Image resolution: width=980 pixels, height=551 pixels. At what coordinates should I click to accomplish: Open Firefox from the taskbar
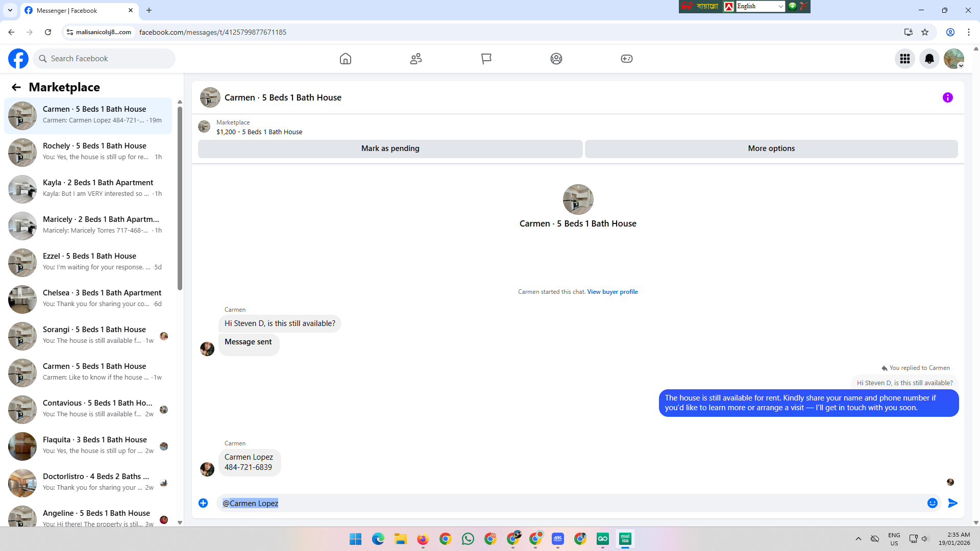click(423, 539)
